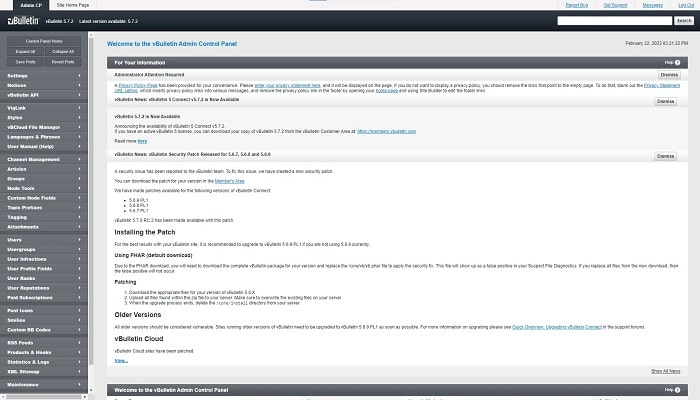Click the sidebar vertical scrollbar
Image resolution: width=700 pixels, height=400 pixels.
[91, 201]
